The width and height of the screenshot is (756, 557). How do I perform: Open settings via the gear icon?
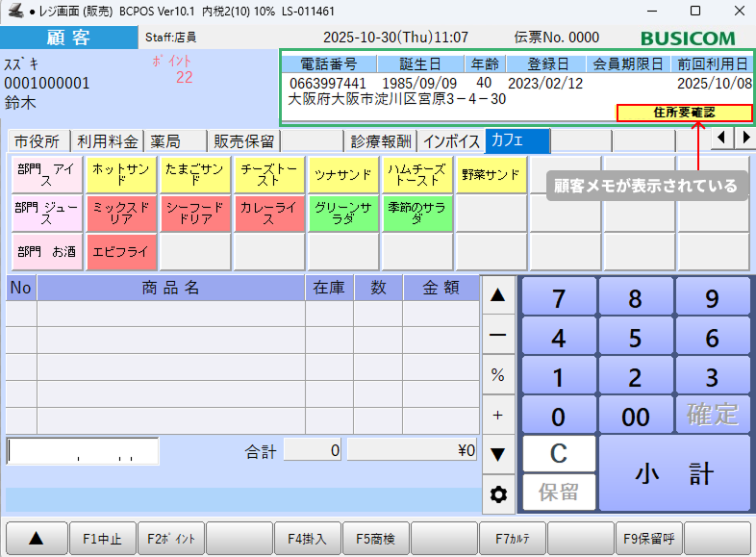498,494
